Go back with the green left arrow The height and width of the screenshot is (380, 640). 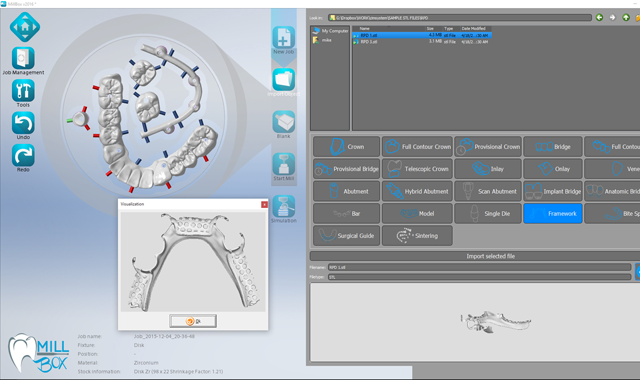click(599, 18)
